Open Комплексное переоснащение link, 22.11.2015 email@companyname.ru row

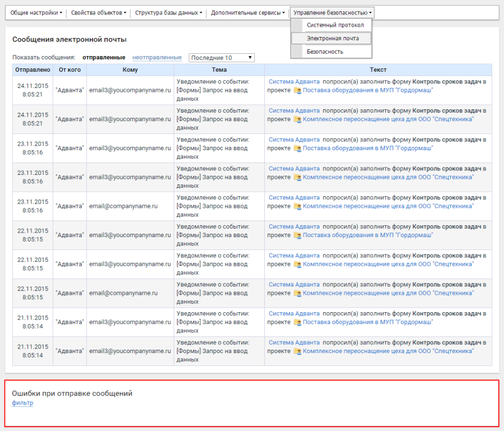click(388, 293)
